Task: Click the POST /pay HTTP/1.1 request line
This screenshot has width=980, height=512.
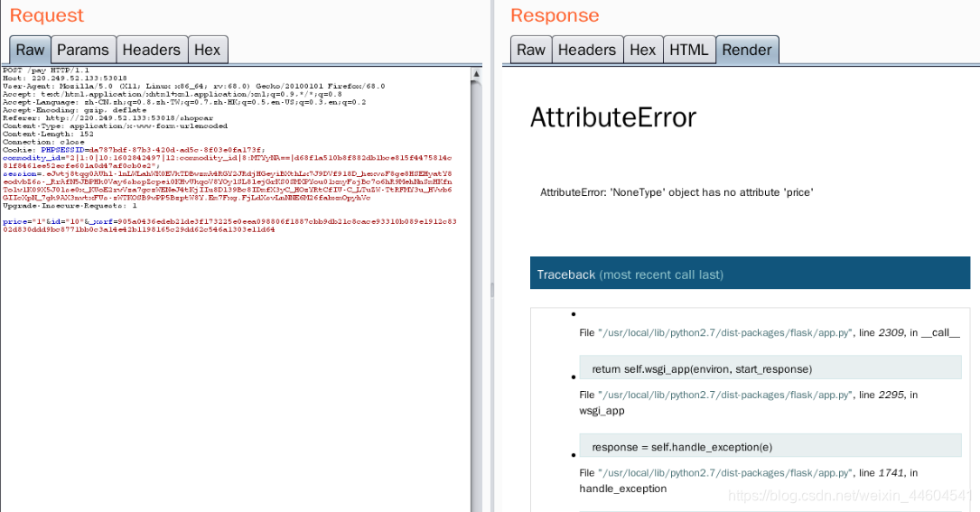Action: [46, 70]
